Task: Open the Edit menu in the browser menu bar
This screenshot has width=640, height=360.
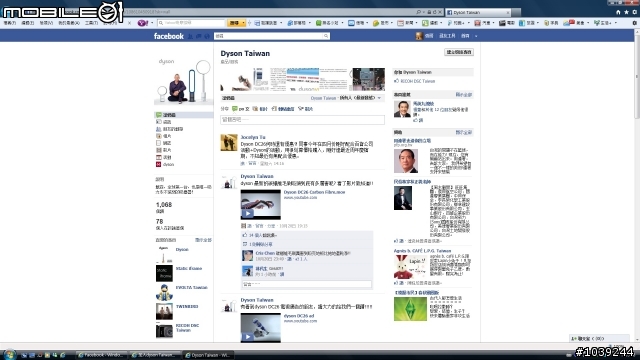Action: pos(27,23)
